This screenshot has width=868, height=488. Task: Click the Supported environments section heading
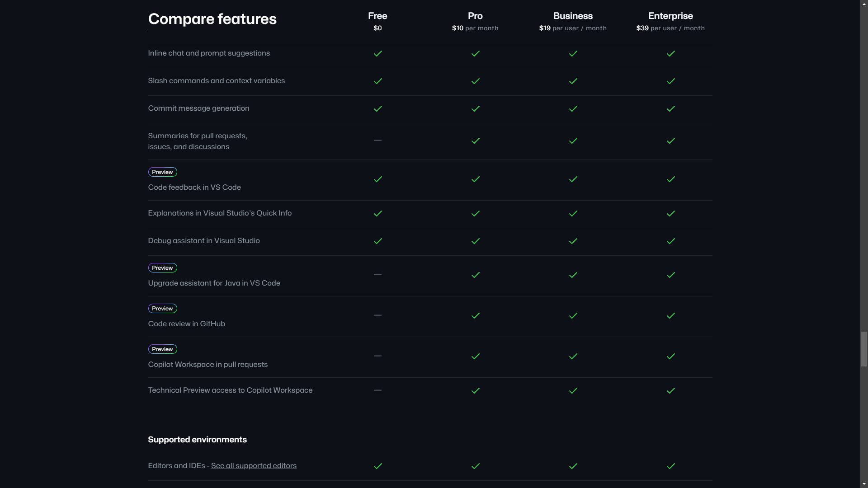click(197, 440)
